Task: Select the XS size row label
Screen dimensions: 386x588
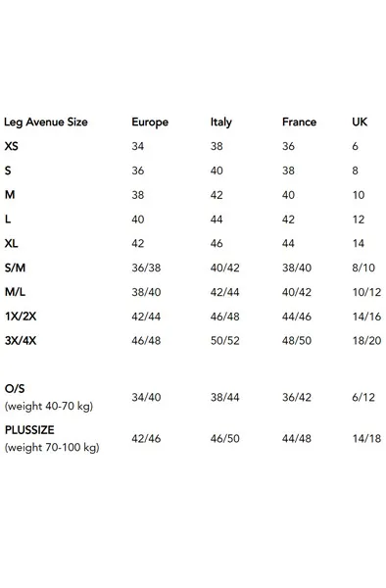Action: [11, 146]
